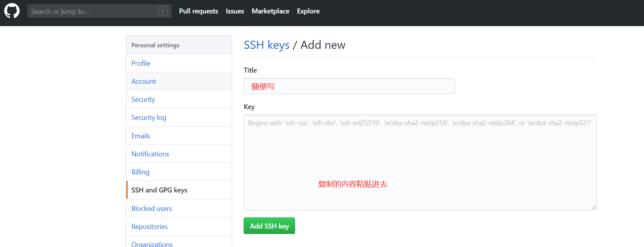Click the Personal settings header
The width and height of the screenshot is (644, 247).
coord(179,45)
